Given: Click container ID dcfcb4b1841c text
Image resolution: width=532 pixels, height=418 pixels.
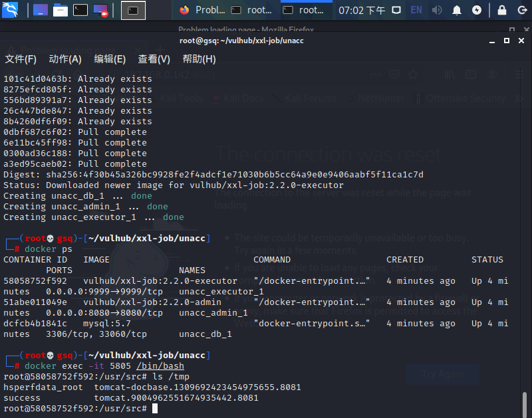Looking at the screenshot, I should [x=35, y=324].
